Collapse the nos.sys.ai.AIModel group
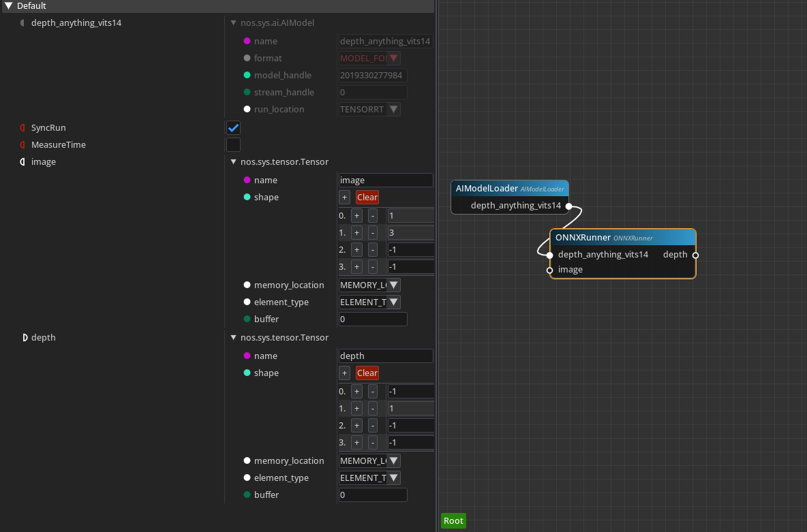The height and width of the screenshot is (532, 807). (x=233, y=22)
